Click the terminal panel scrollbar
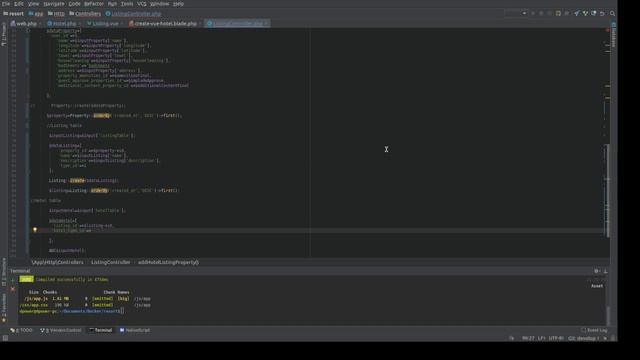The height and width of the screenshot is (360, 640). [x=607, y=316]
